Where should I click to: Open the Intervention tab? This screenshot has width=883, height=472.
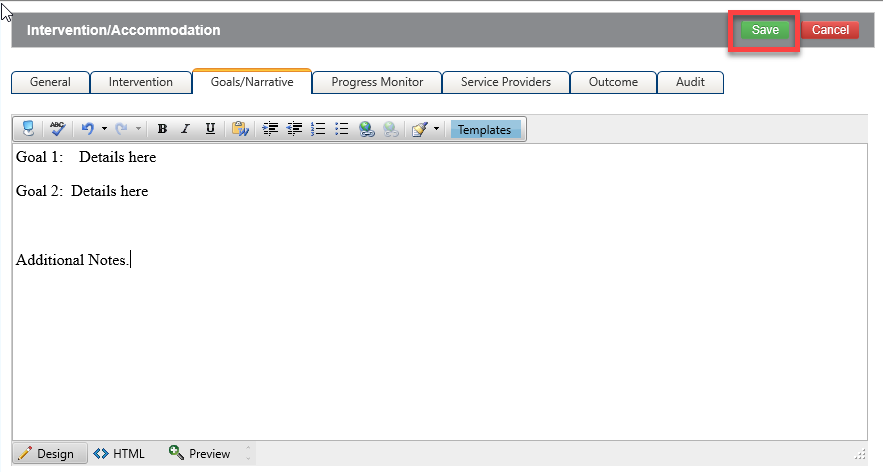(141, 82)
